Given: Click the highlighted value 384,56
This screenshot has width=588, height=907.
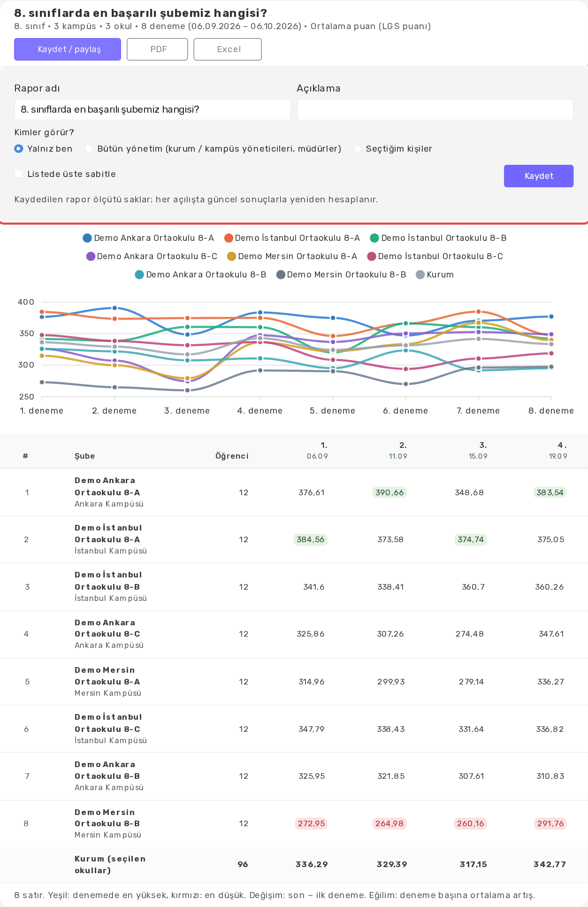Looking at the screenshot, I should 310,539.
